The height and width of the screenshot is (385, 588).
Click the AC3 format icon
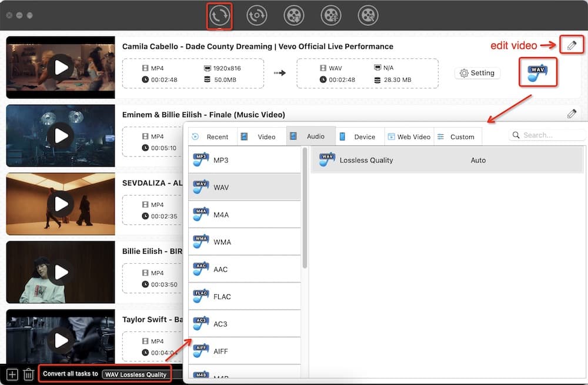pyautogui.click(x=201, y=323)
